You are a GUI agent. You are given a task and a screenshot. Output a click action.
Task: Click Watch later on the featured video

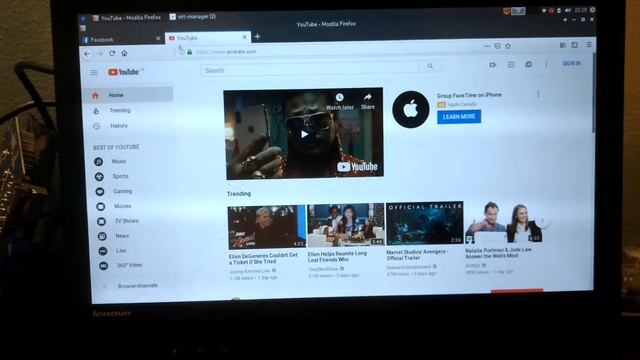click(x=340, y=101)
